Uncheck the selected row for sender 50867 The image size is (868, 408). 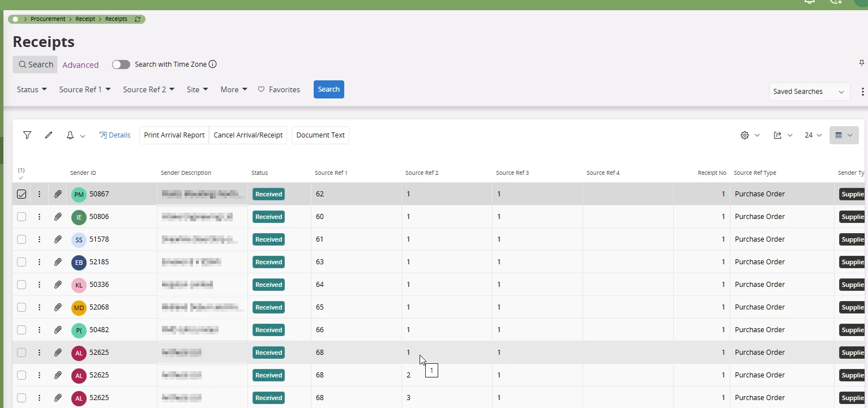pyautogui.click(x=22, y=194)
